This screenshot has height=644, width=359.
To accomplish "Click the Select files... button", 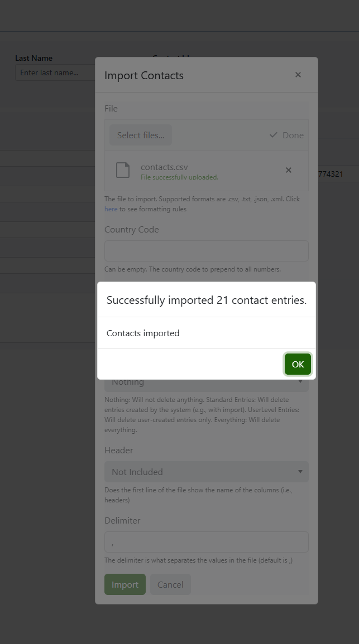I will pos(141,135).
